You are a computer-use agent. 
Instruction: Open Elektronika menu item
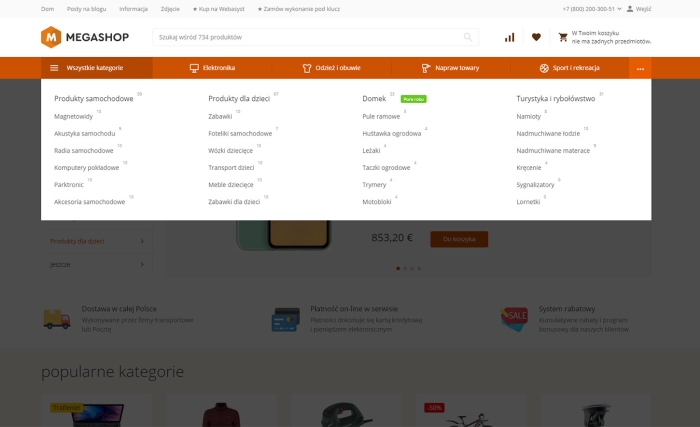pyautogui.click(x=212, y=68)
